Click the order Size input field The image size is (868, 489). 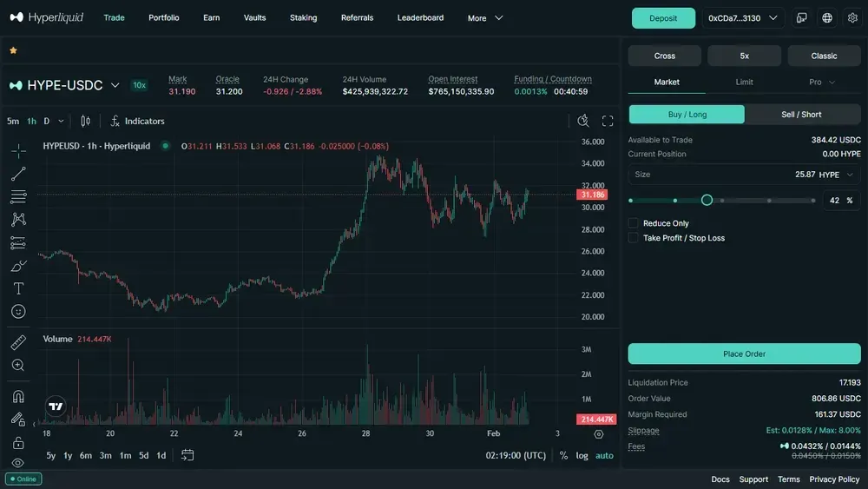(x=744, y=175)
